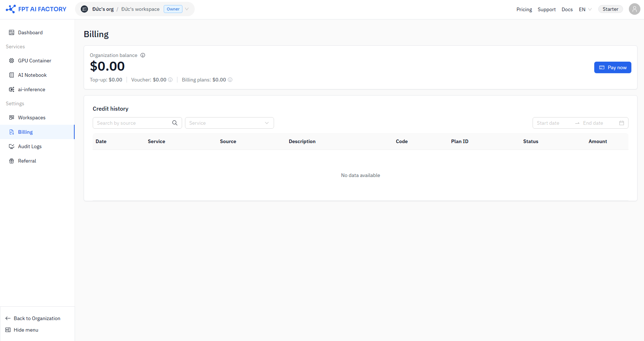Click the Description column header
Screen dimensions: 644x341
[x=302, y=141]
